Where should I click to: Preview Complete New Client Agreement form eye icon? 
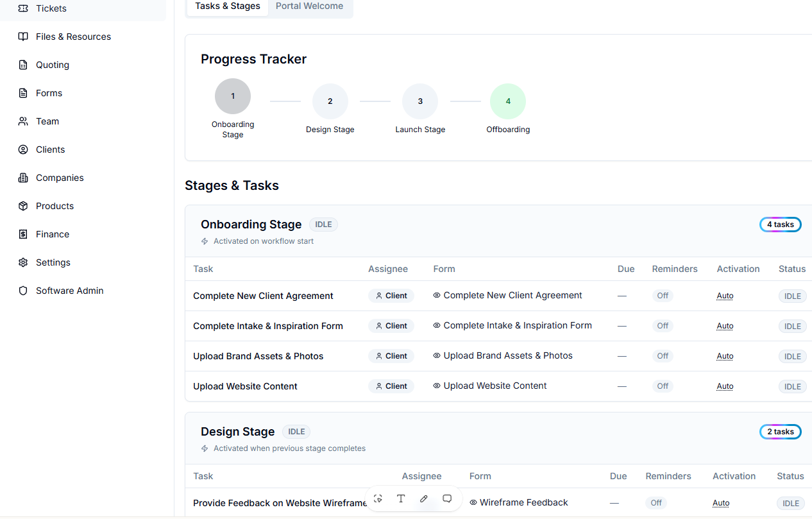pyautogui.click(x=437, y=296)
